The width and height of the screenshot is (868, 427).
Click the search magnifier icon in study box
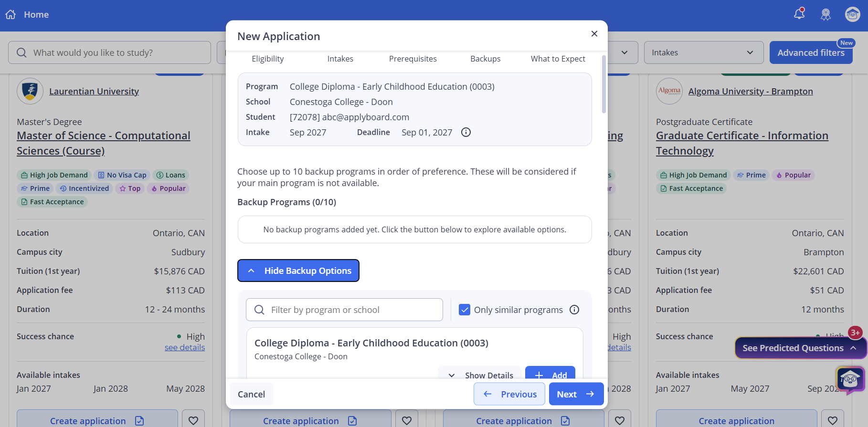click(x=21, y=52)
